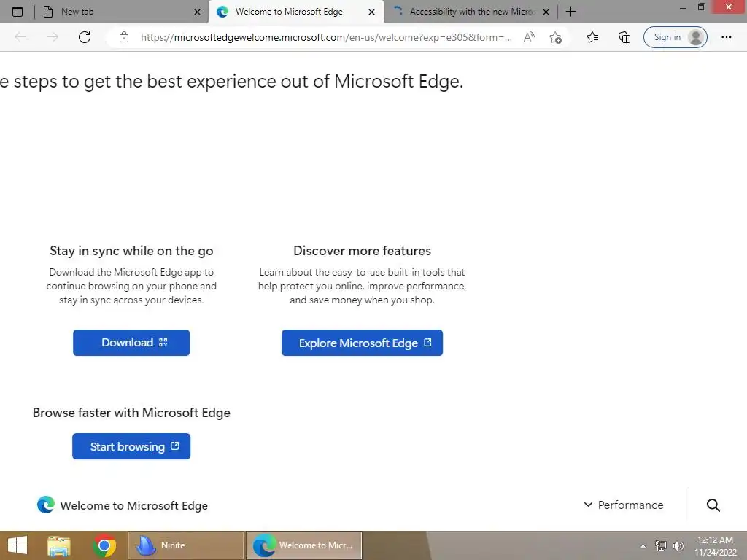Select the Welcome to Microsoft Edge tab

pyautogui.click(x=296, y=12)
